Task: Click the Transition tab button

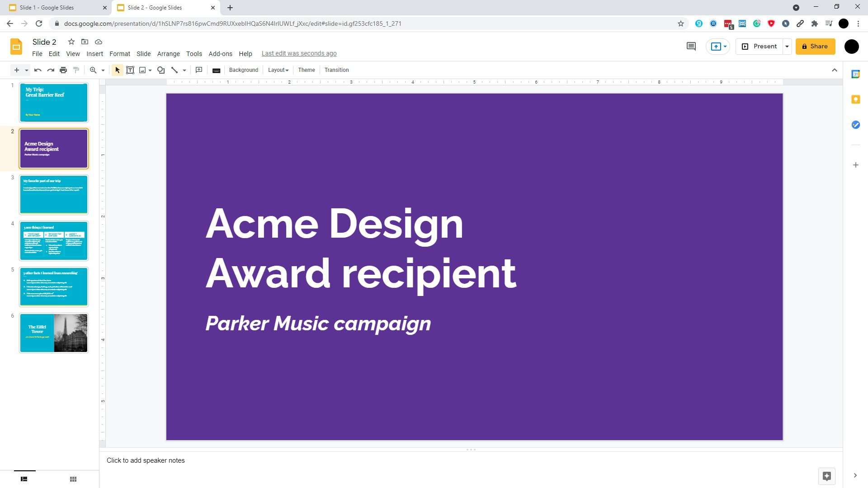Action: click(x=336, y=70)
